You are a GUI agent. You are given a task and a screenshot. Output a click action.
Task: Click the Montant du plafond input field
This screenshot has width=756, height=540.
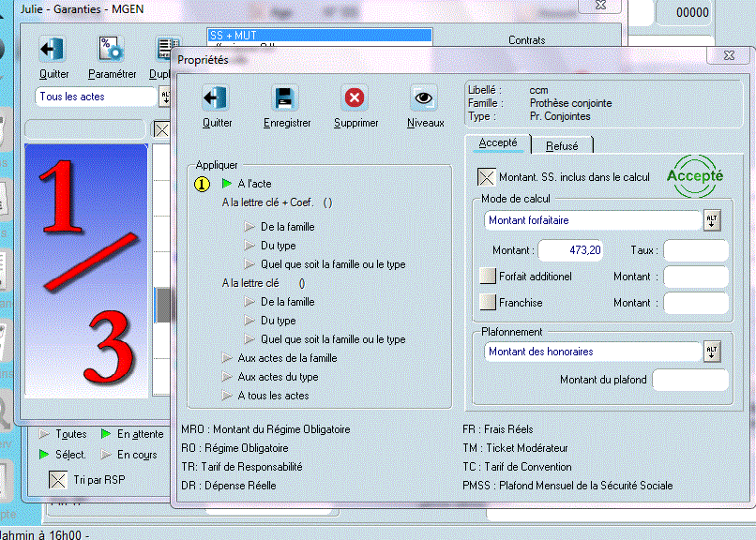coord(689,380)
